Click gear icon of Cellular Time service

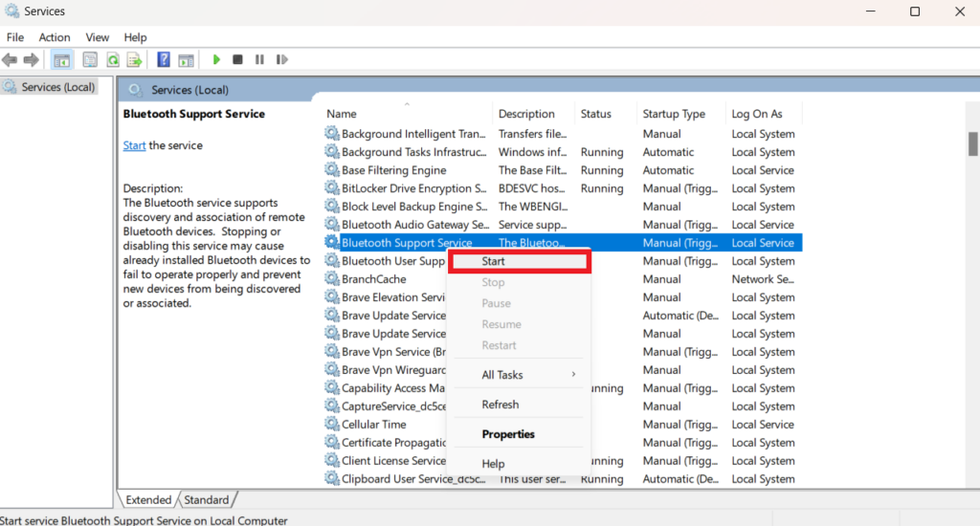click(332, 424)
